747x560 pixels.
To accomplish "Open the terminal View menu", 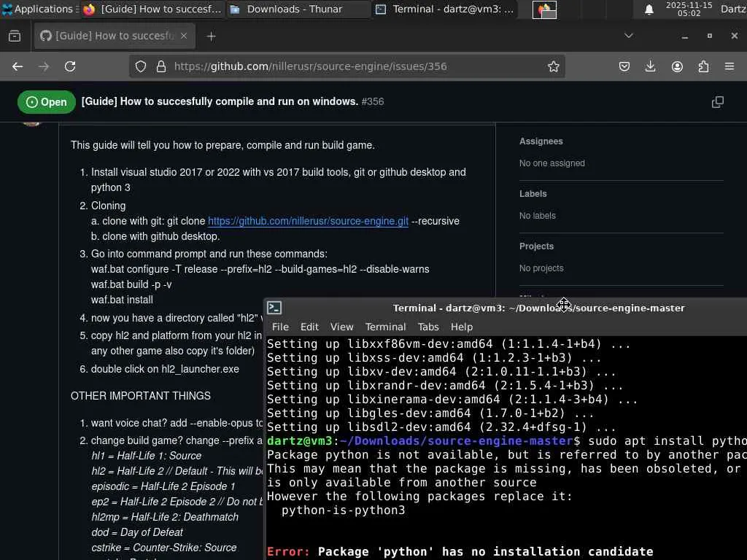I will pyautogui.click(x=341, y=327).
